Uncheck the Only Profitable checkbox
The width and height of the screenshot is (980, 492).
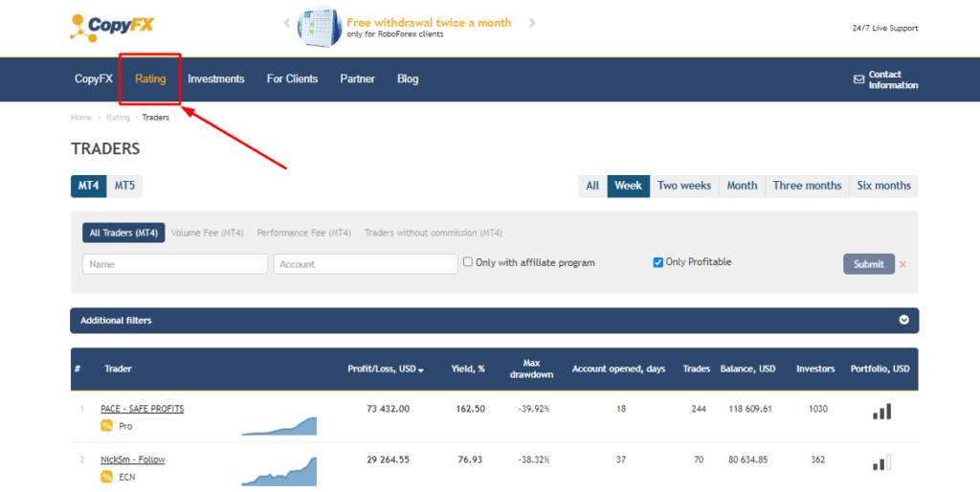pyautogui.click(x=658, y=262)
